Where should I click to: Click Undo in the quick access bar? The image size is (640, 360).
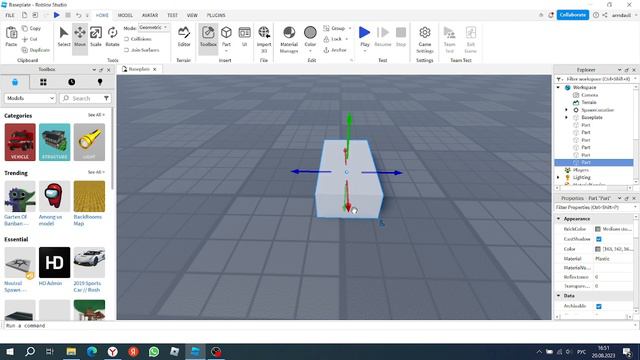click(x=78, y=15)
